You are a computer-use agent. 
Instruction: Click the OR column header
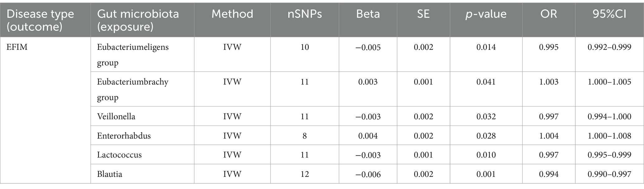(x=549, y=14)
